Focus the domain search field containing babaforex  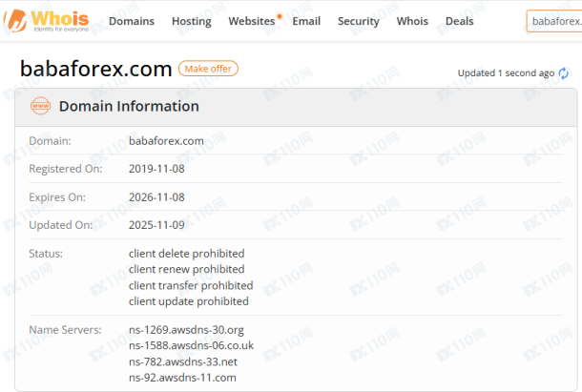(x=554, y=21)
